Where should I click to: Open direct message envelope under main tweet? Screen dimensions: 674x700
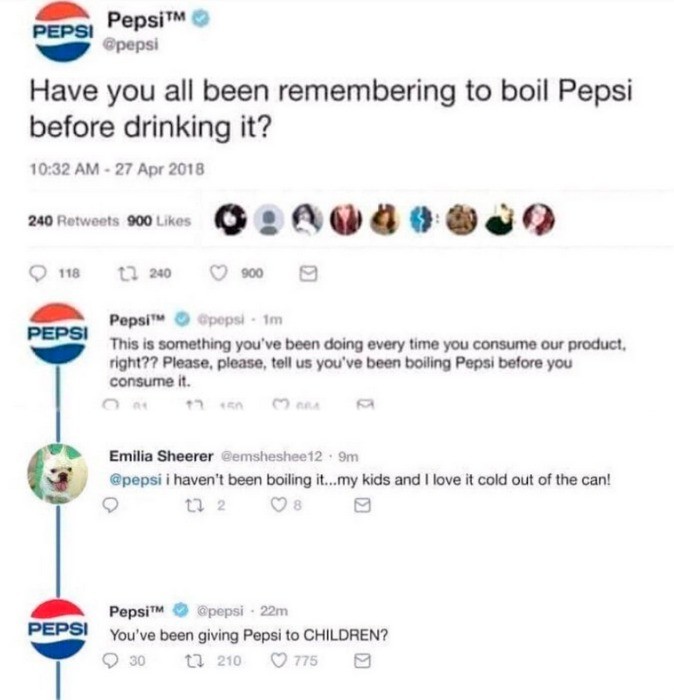pyautogui.click(x=308, y=273)
